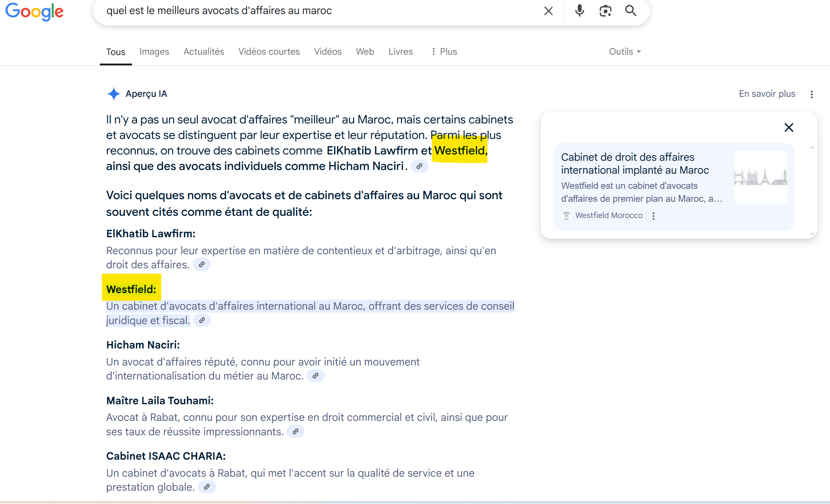830x504 pixels.
Task: Click the Cabinet ISAAC CHARIA: heading
Action: 166,456
